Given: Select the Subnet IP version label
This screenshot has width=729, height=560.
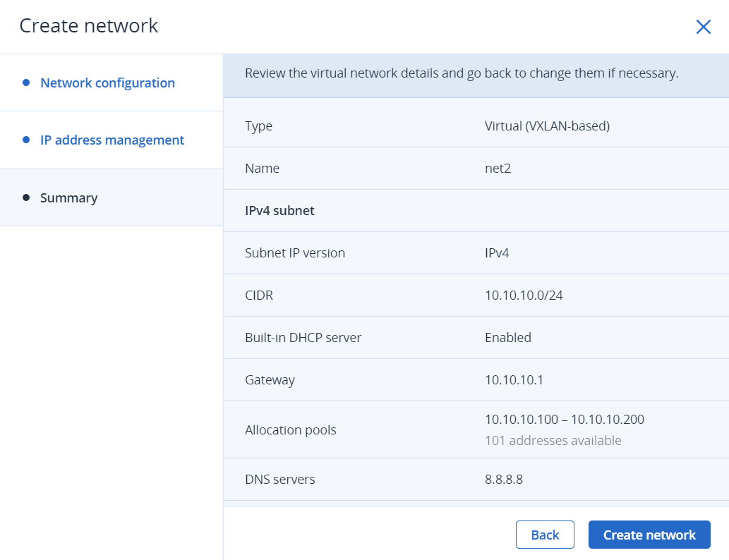Looking at the screenshot, I should coord(295,252).
